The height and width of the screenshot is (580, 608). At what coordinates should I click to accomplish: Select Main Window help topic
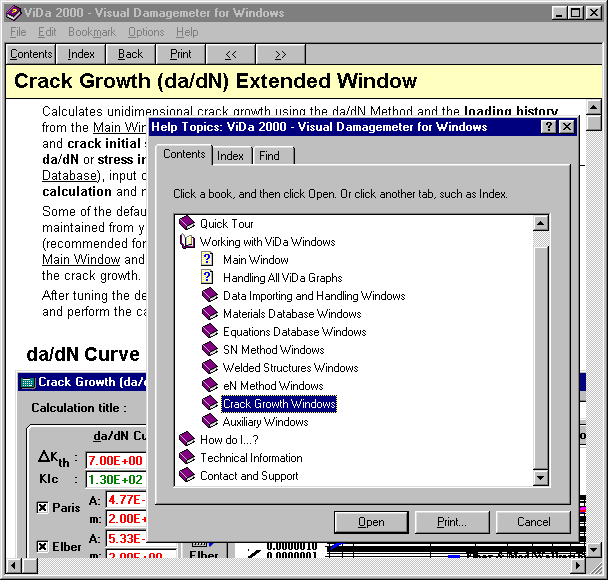[x=256, y=260]
